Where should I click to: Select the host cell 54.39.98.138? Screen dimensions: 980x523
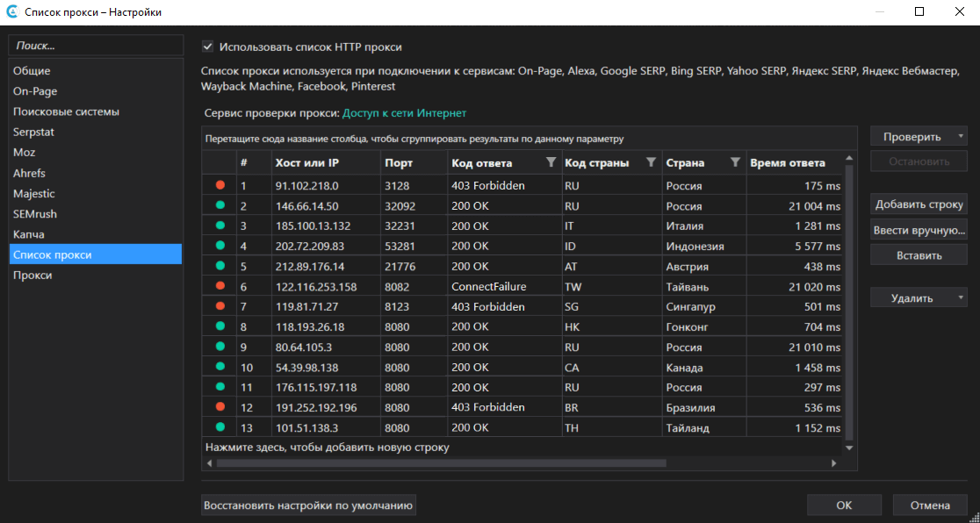[326, 368]
